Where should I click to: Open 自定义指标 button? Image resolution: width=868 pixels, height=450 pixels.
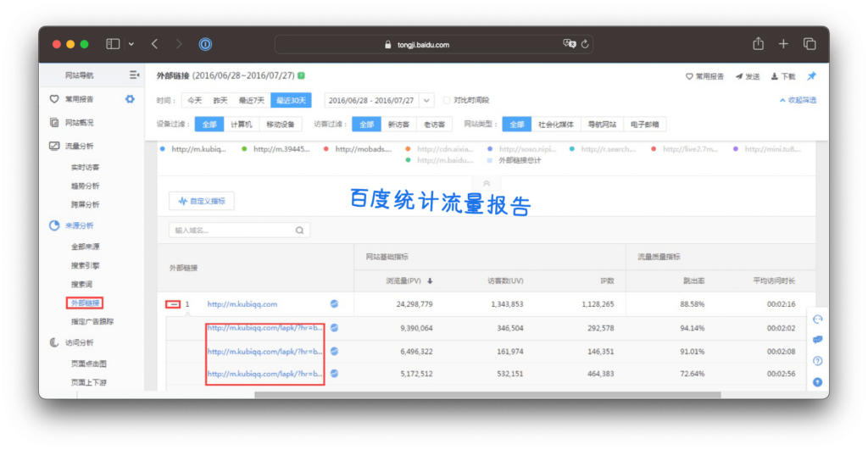click(x=202, y=201)
